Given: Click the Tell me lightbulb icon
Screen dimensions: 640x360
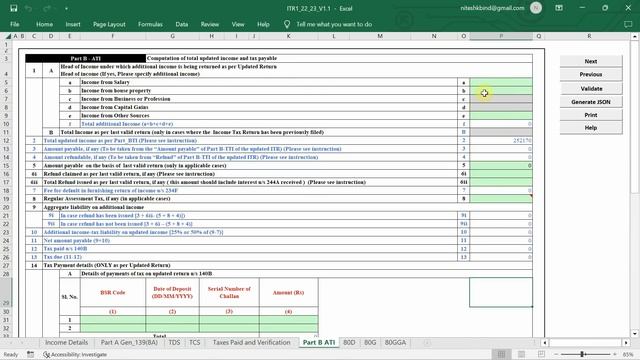Looking at the screenshot, I should click(287, 24).
